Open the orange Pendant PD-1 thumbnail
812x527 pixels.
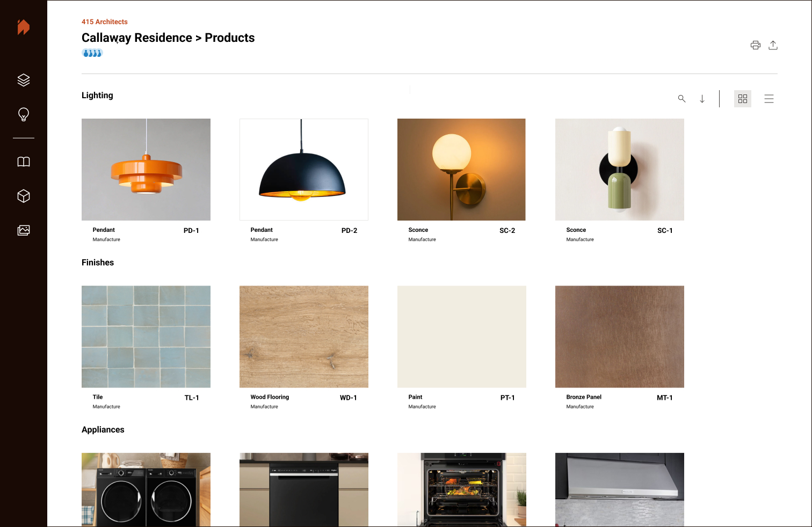(146, 170)
